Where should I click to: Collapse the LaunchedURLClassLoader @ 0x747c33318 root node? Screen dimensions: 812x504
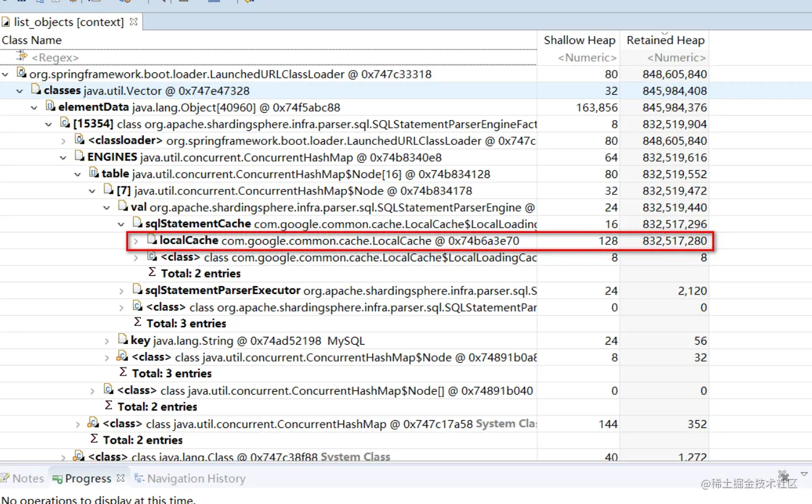tap(5, 74)
